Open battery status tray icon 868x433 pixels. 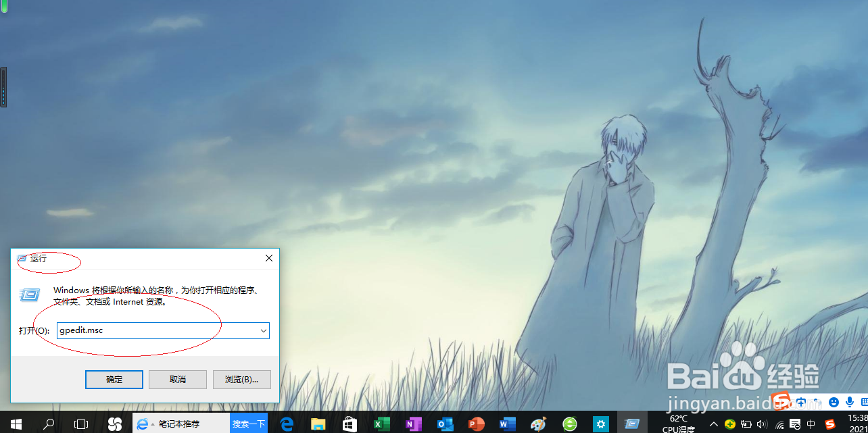coord(746,424)
